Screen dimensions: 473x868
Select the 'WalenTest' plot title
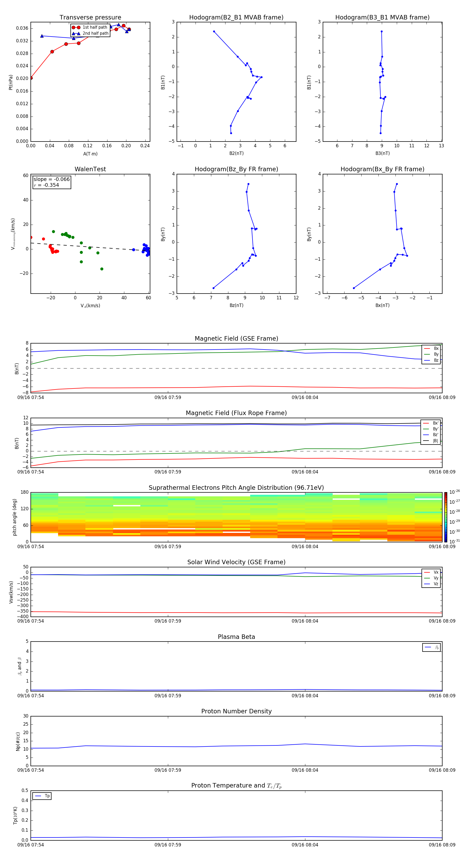coord(90,169)
